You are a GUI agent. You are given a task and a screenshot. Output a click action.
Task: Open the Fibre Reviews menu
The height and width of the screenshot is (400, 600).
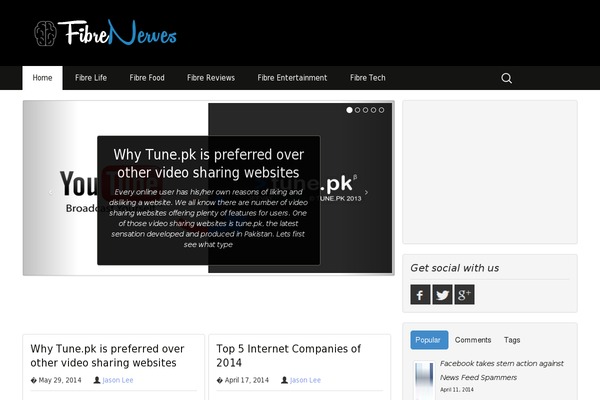click(x=211, y=78)
